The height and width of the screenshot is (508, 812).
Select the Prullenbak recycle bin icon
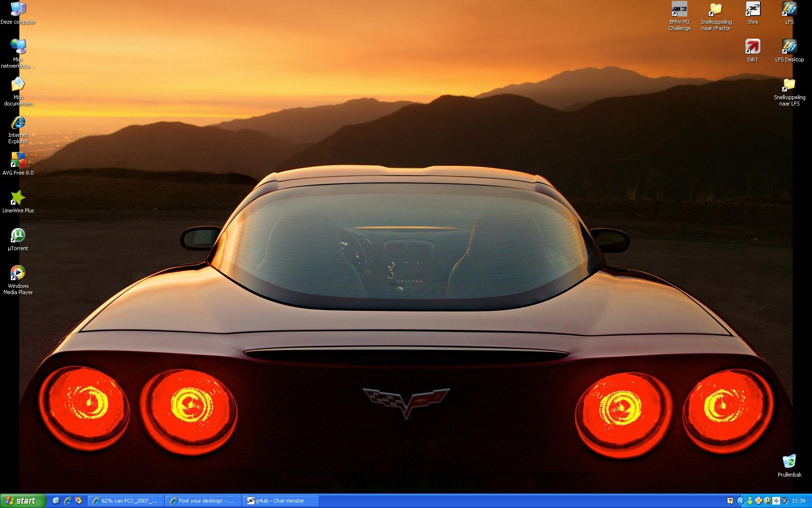[789, 466]
